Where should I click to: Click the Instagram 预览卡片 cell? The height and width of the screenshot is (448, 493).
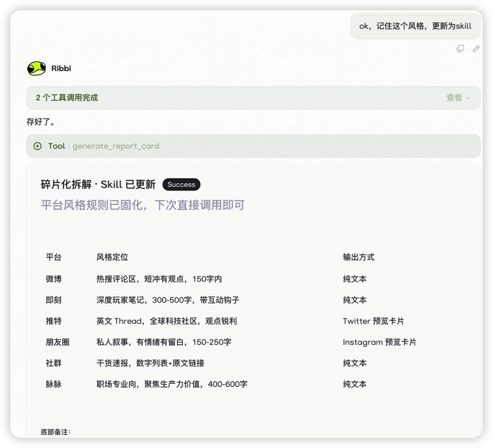tap(380, 342)
